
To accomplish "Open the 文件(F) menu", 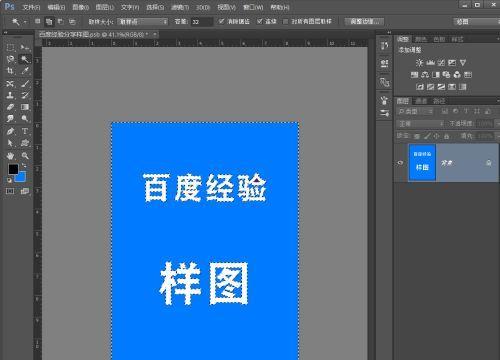I will click(x=31, y=7).
